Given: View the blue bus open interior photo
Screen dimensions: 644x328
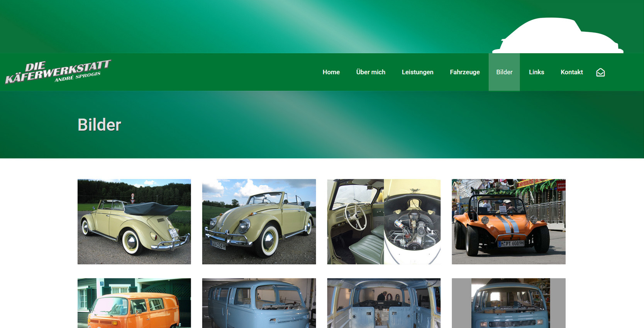Looking at the screenshot, I should 383,303.
